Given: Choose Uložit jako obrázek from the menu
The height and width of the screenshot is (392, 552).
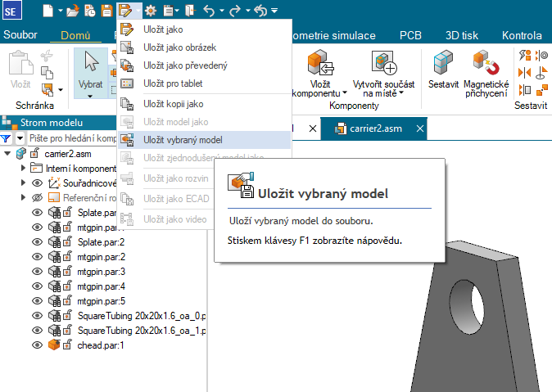Looking at the screenshot, I should click(x=179, y=47).
